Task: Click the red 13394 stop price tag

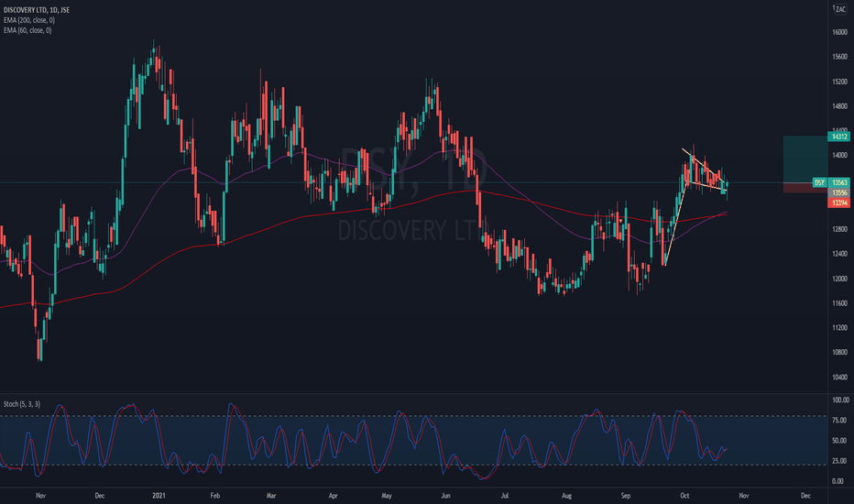Action: click(838, 203)
